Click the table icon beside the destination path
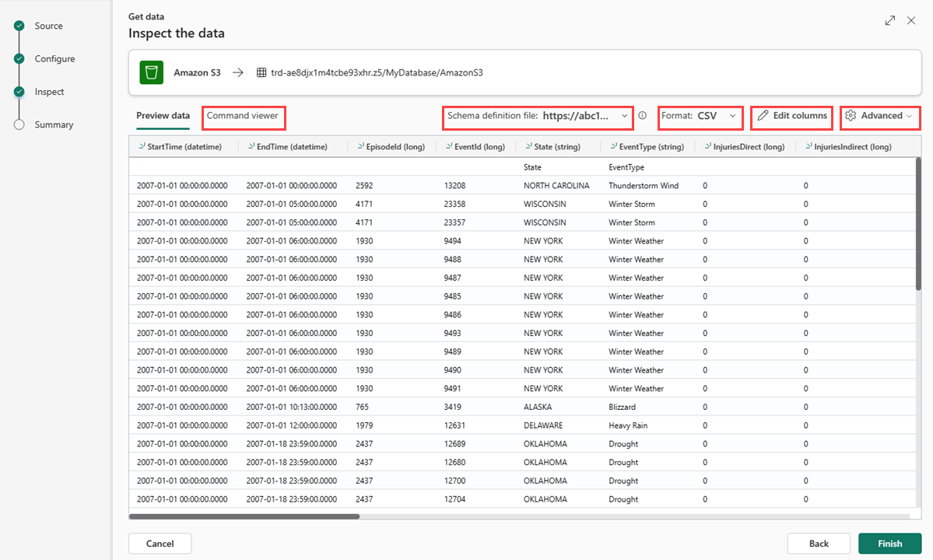This screenshot has width=933, height=560. 261,72
